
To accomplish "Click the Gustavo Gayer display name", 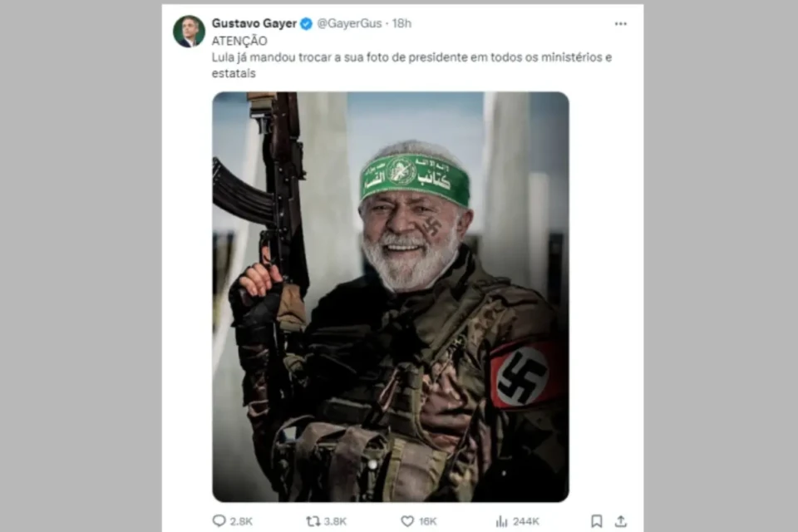I will [254, 24].
